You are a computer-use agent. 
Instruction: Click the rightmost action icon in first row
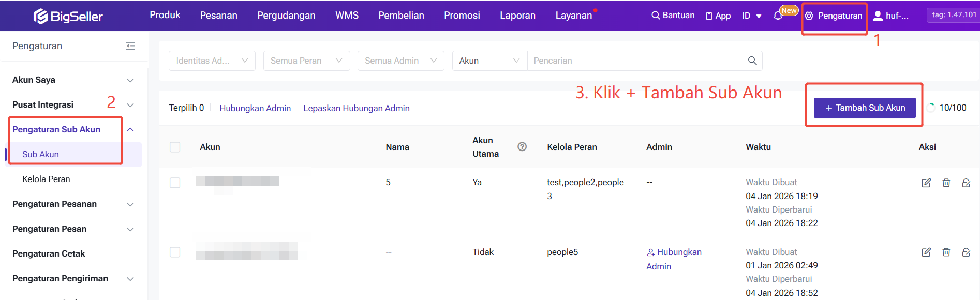(966, 183)
